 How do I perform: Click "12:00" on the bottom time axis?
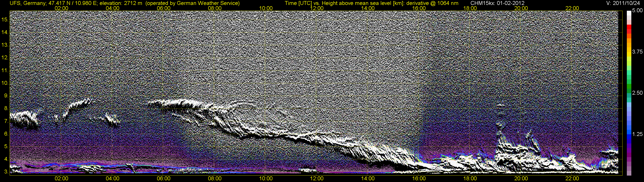click(317, 179)
